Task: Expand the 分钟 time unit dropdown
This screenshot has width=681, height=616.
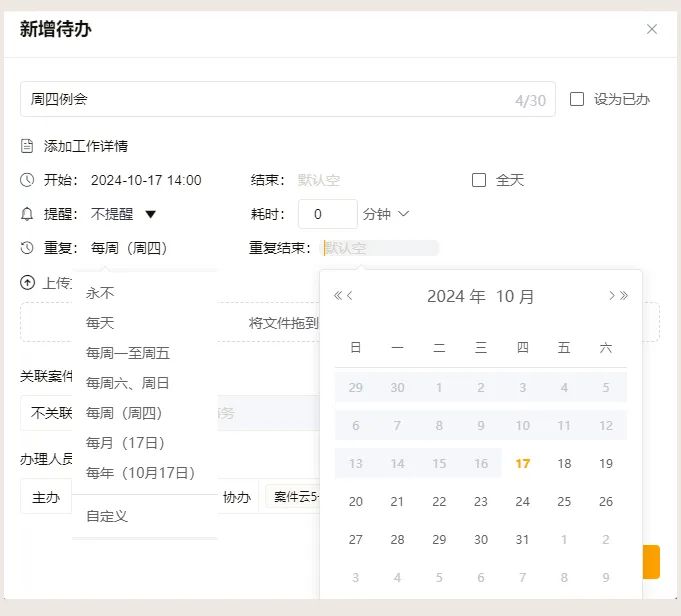Action: 386,213
